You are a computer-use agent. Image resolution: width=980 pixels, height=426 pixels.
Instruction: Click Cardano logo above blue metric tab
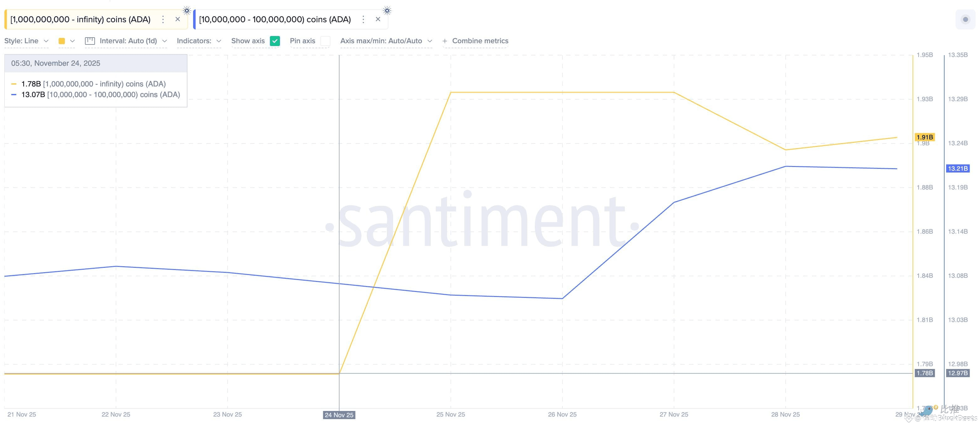387,10
